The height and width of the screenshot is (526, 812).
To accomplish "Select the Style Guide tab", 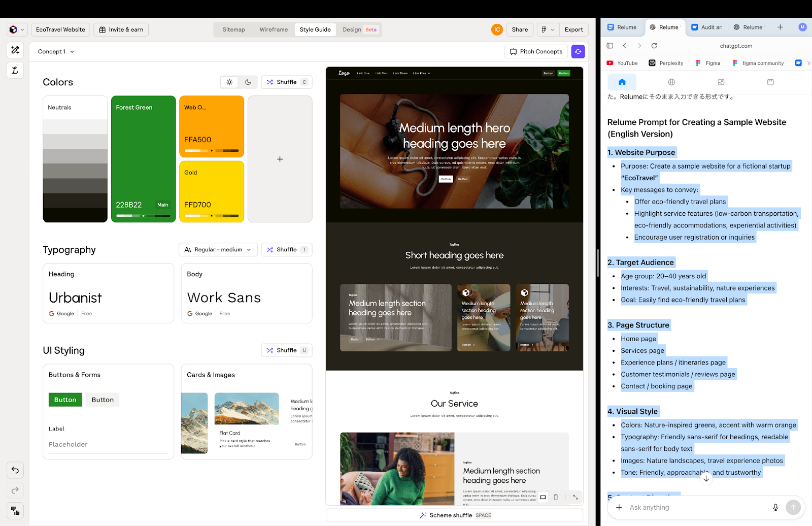I will click(x=315, y=29).
